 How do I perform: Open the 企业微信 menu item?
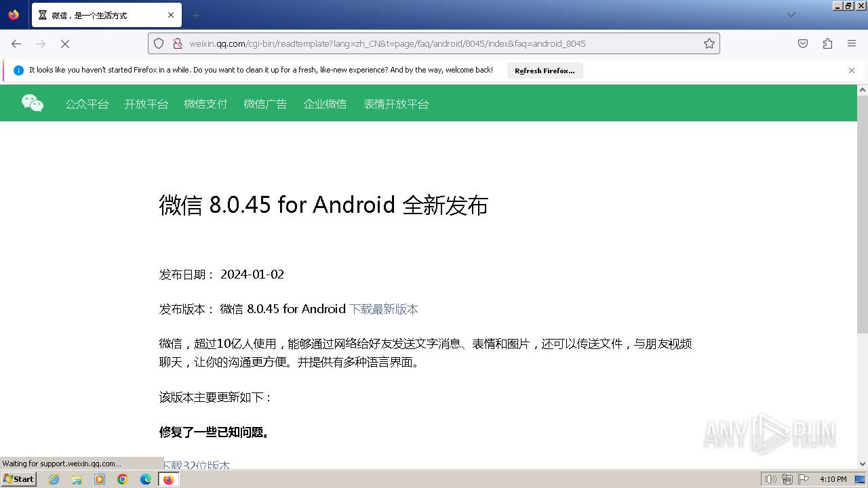[325, 104]
